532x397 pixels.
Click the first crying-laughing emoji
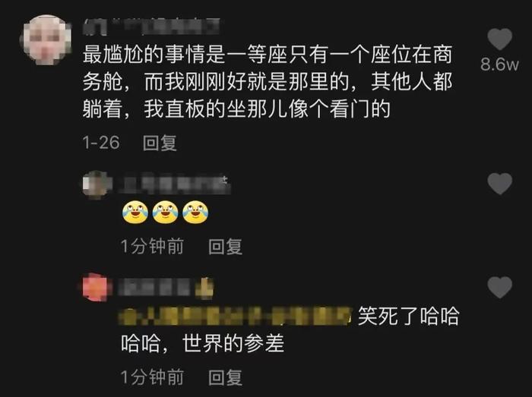tap(135, 213)
